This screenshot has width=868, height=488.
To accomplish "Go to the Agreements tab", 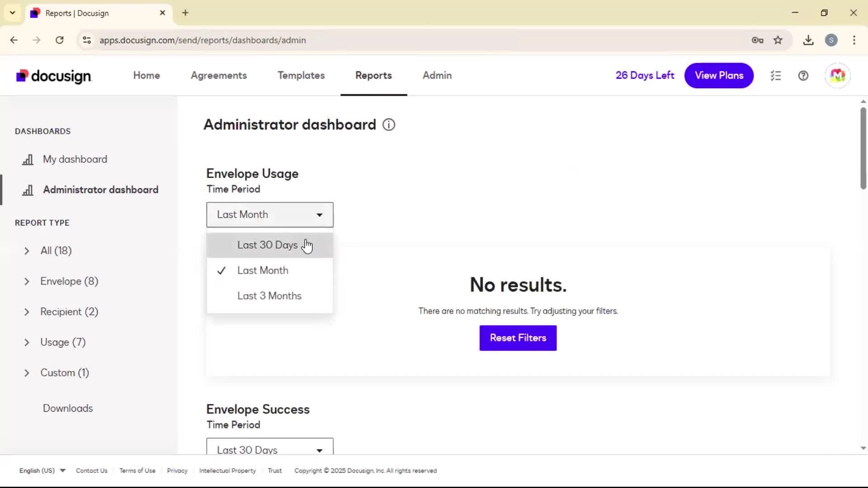I will [219, 75].
